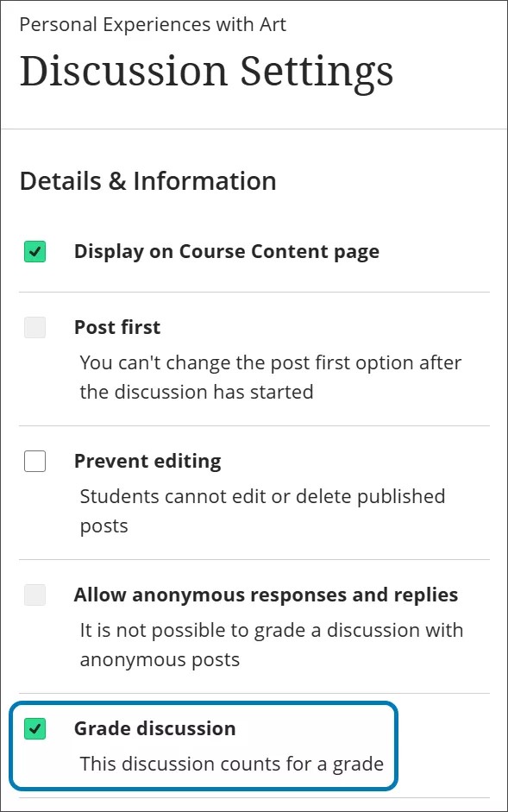This screenshot has height=812, width=508.
Task: Click the anonymous posts grading explanation text
Action: [271, 645]
